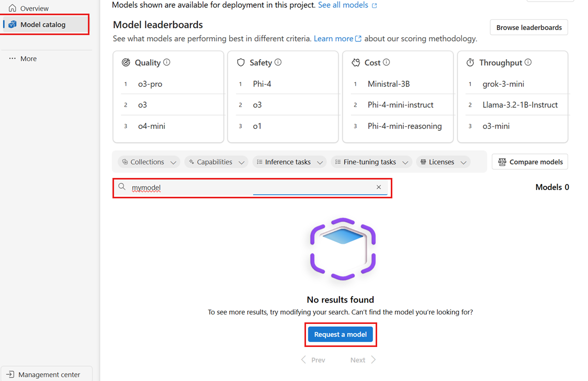Select Model catalog in sidebar

click(43, 25)
